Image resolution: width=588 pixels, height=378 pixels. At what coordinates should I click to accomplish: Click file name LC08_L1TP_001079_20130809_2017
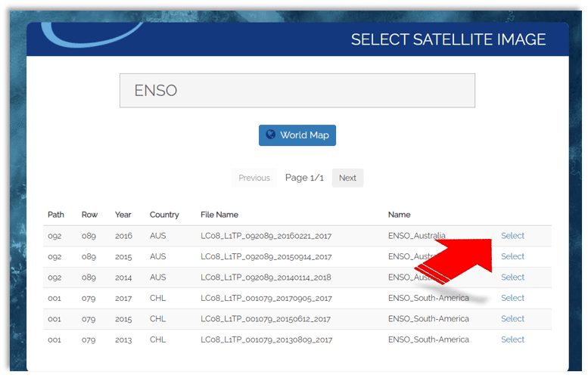(266, 339)
